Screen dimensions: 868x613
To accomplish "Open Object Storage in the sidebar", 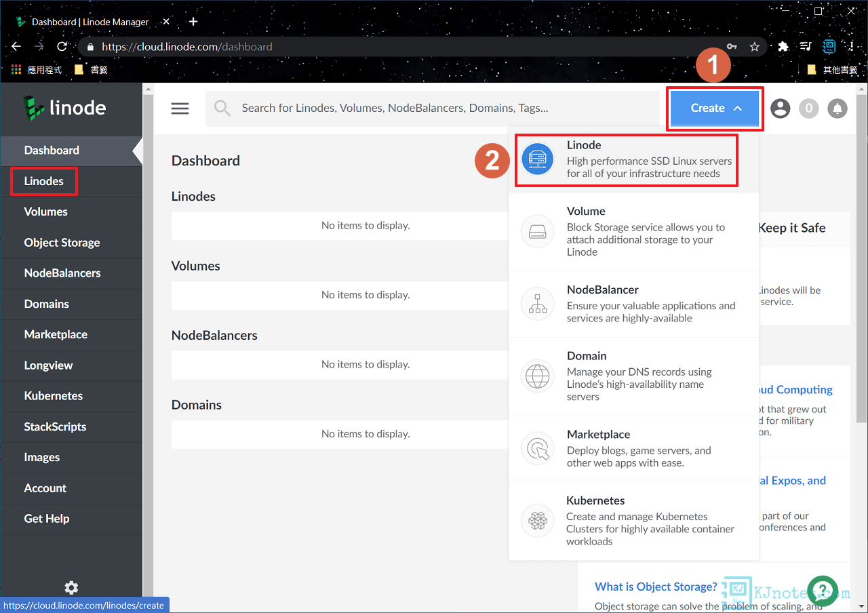I will pyautogui.click(x=71, y=243).
